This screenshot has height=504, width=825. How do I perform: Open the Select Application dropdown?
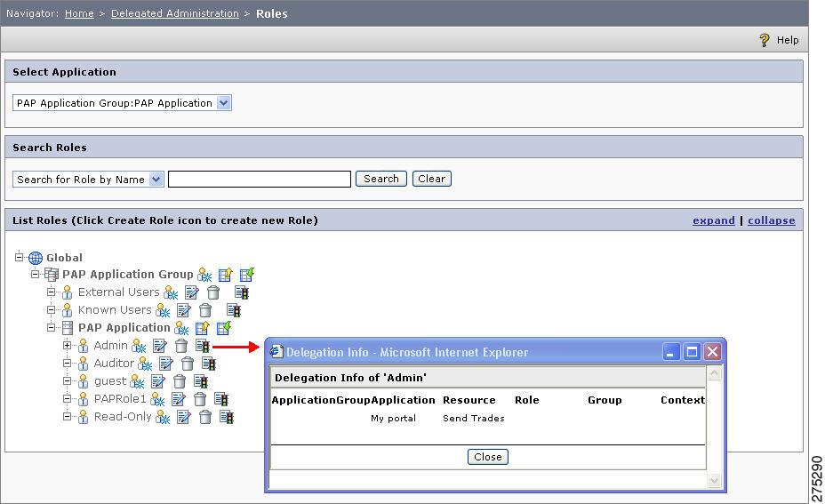point(122,102)
